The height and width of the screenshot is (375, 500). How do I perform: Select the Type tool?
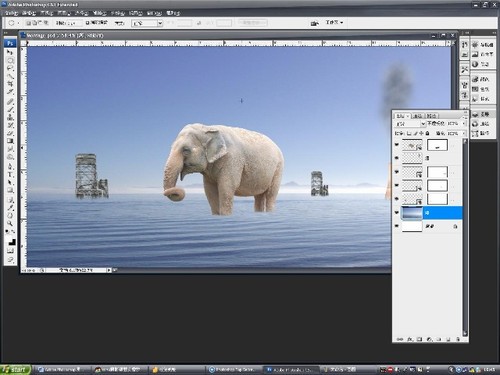10,175
